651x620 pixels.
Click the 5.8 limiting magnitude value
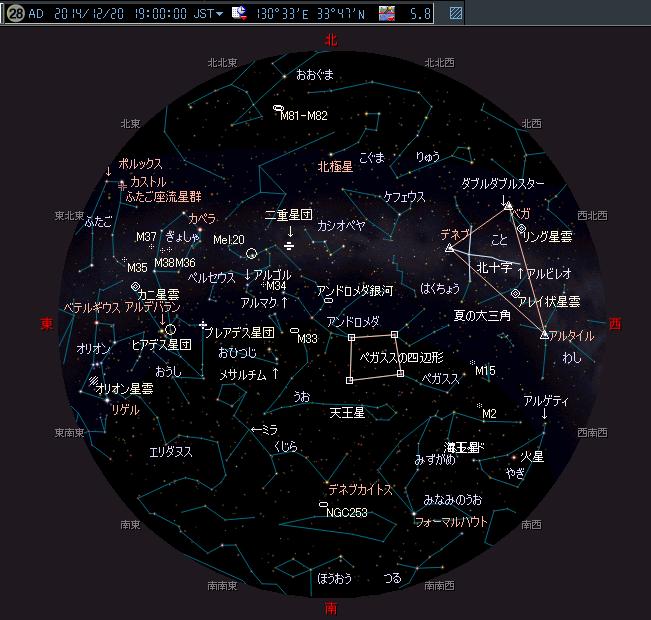tap(421, 14)
